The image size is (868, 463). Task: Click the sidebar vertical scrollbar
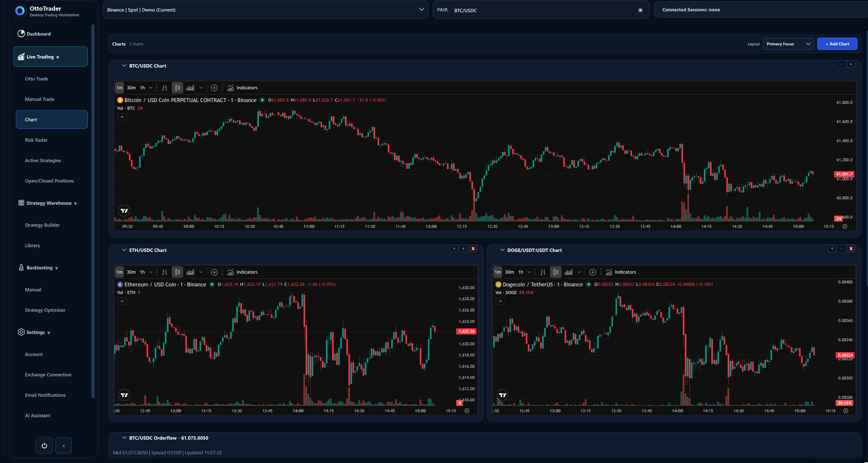[x=93, y=211]
